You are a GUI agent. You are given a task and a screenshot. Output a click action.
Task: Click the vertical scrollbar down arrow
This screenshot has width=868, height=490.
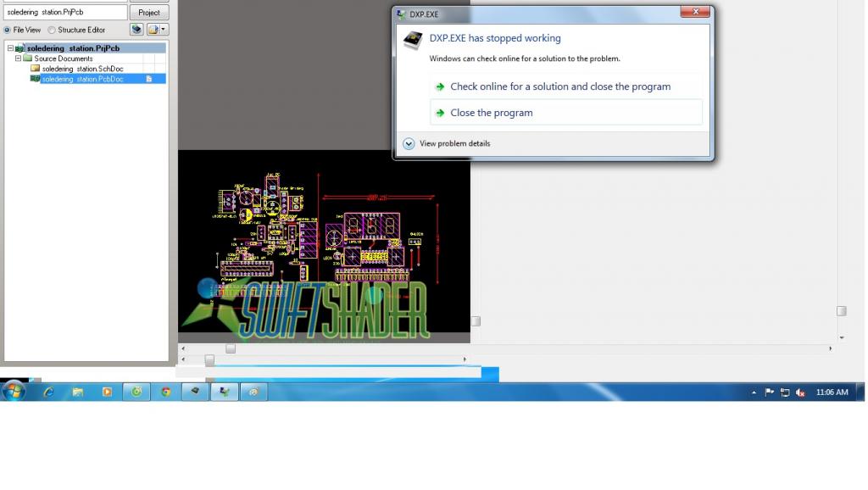pos(842,337)
